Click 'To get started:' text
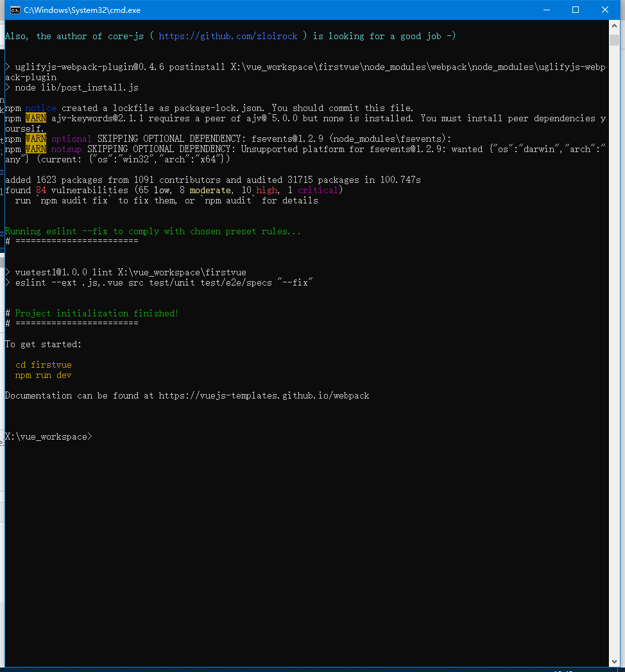 pos(43,344)
